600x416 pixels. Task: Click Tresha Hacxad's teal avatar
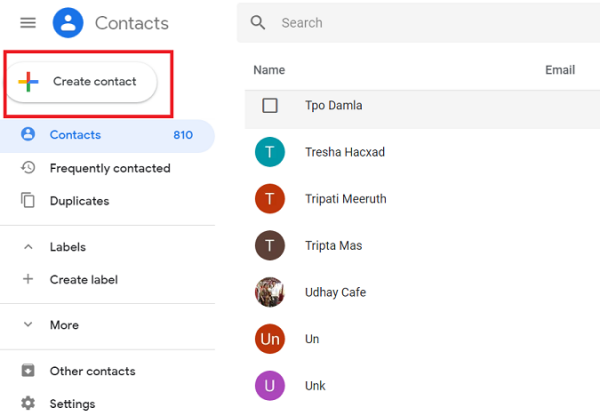270,152
